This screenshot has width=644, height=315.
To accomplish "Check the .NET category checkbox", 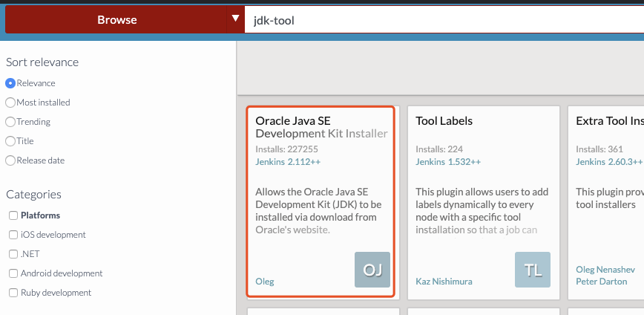I will tap(13, 254).
